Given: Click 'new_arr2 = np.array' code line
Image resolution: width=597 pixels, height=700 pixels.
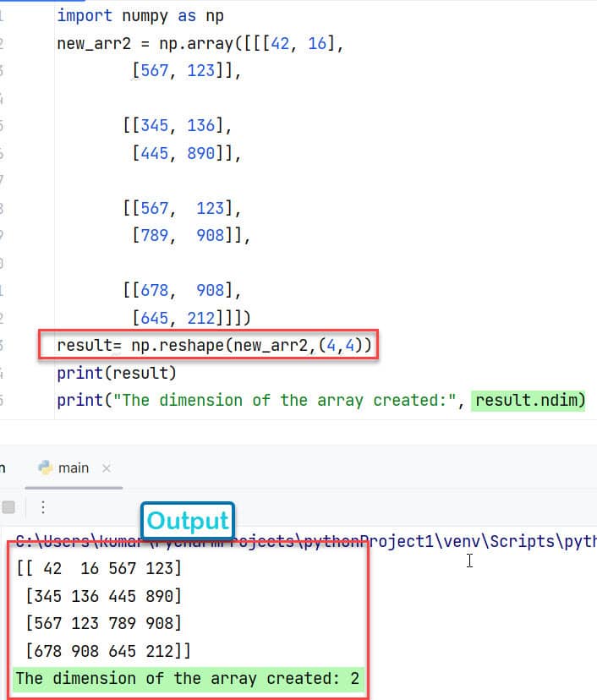Looking at the screenshot, I should (200, 44).
